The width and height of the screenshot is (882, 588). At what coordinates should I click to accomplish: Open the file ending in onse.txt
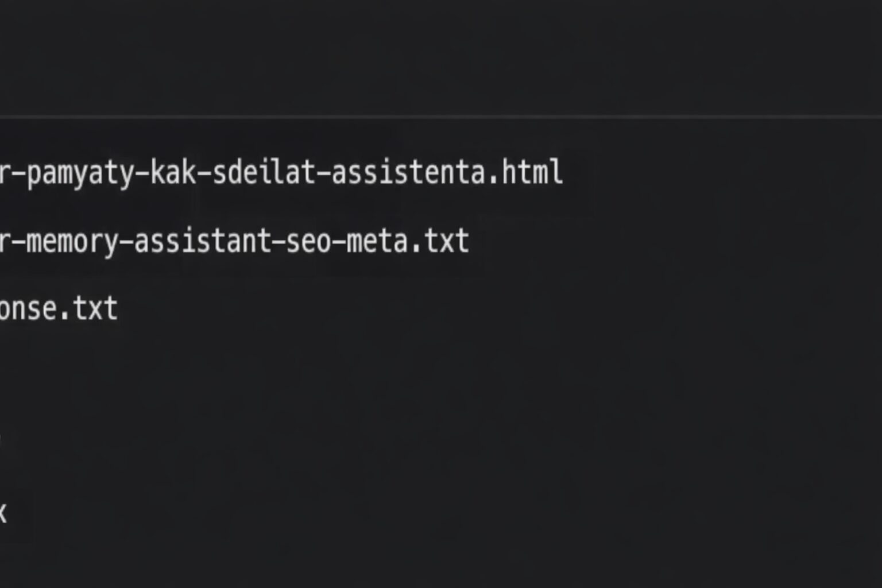(x=59, y=309)
